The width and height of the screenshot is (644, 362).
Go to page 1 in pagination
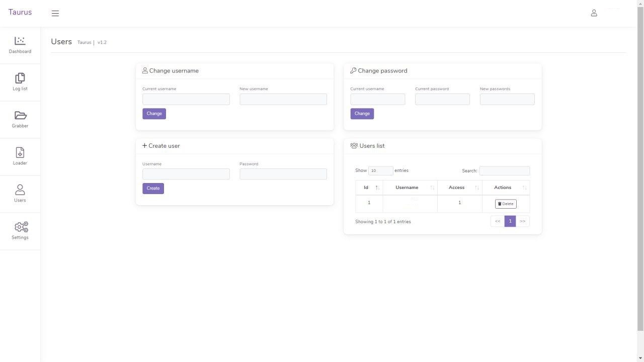[x=510, y=221]
